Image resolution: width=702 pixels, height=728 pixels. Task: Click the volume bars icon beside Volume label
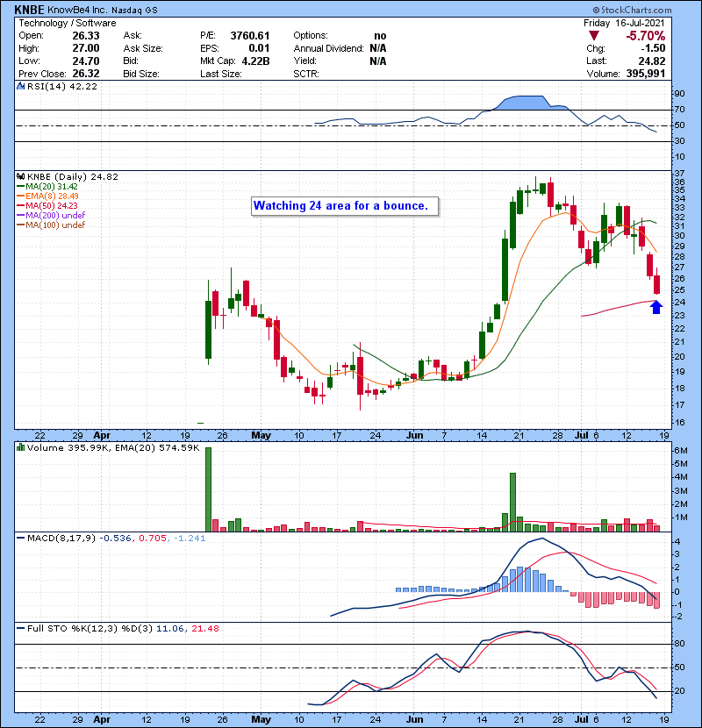(x=20, y=447)
